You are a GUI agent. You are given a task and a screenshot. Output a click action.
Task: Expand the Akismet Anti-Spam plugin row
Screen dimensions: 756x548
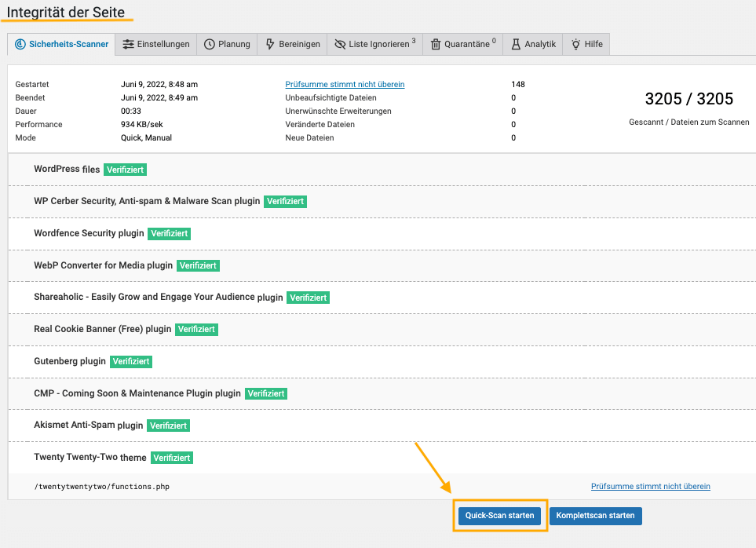coord(382,426)
